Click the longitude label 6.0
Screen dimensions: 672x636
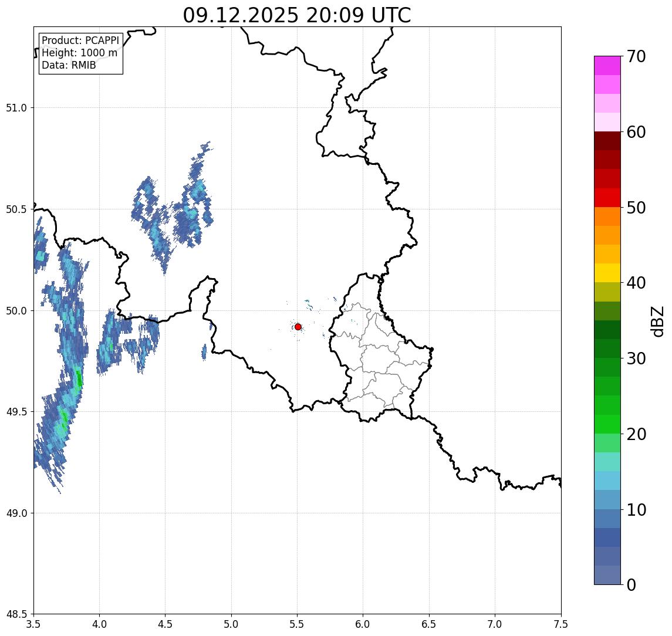[x=363, y=624]
